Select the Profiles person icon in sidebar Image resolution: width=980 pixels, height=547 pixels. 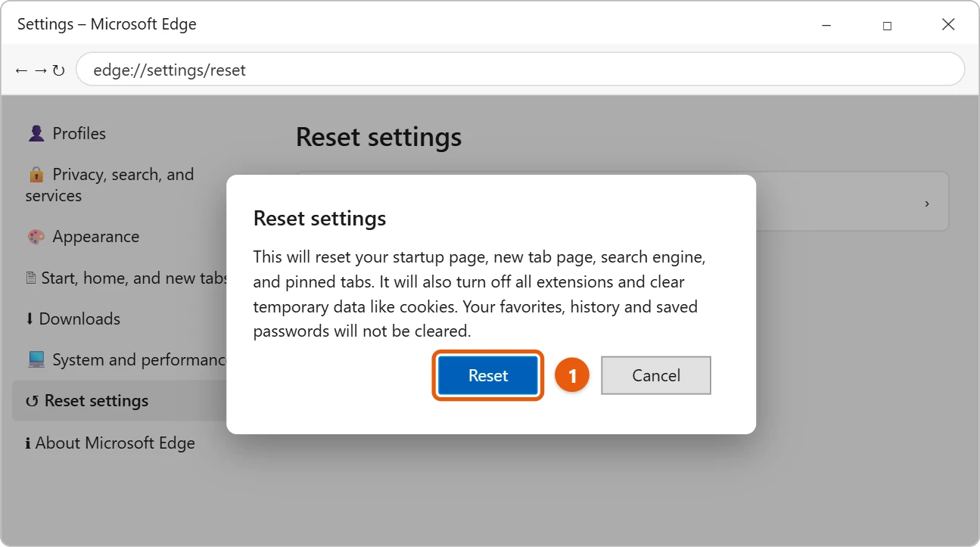click(x=36, y=134)
